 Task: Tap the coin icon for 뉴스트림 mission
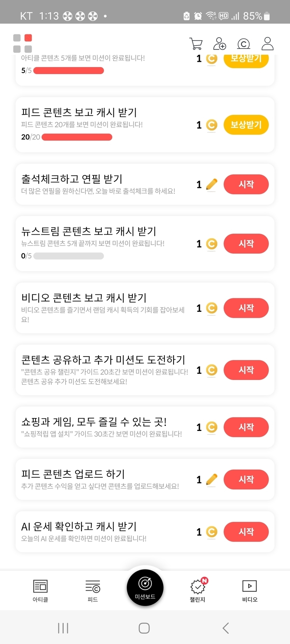(x=211, y=244)
